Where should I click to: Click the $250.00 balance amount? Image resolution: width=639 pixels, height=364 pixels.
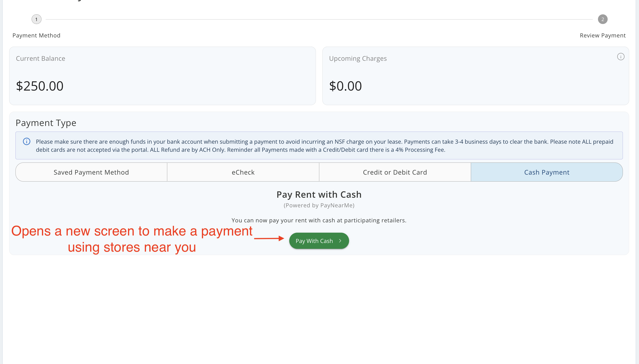click(x=40, y=86)
